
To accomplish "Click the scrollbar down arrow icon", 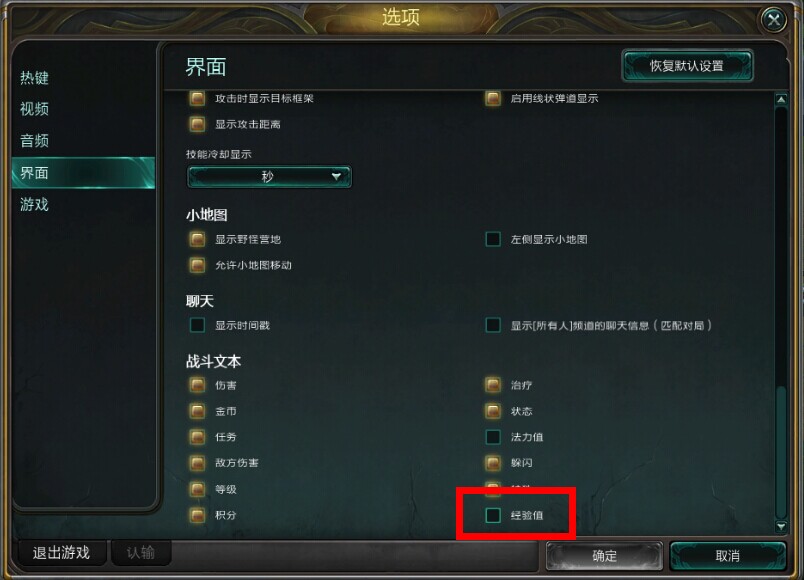I will 781,526.
